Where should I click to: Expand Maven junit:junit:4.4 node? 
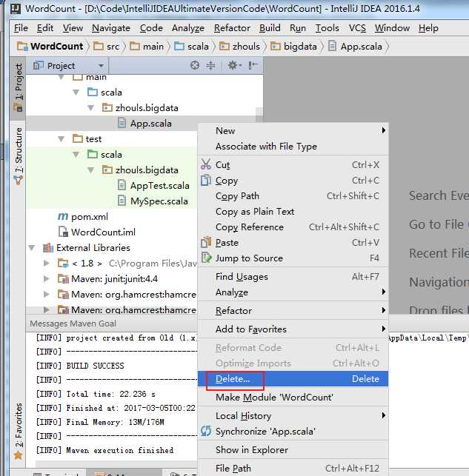click(x=46, y=278)
